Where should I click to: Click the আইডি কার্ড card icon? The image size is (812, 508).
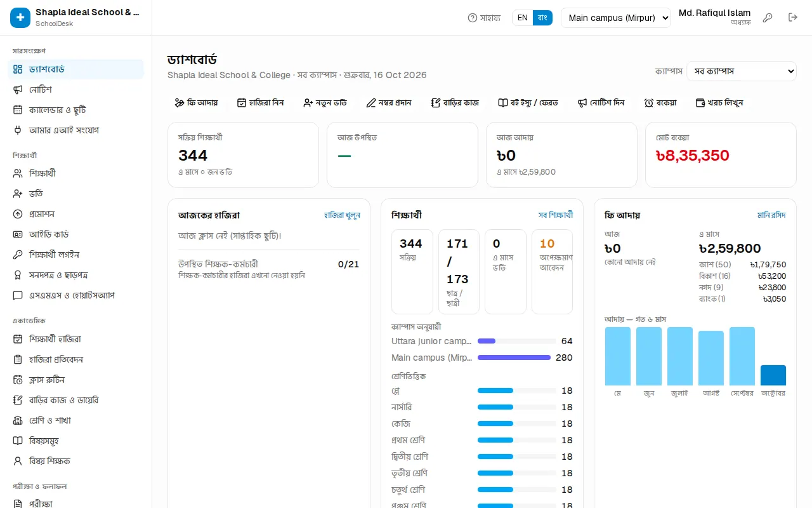pyautogui.click(x=18, y=234)
